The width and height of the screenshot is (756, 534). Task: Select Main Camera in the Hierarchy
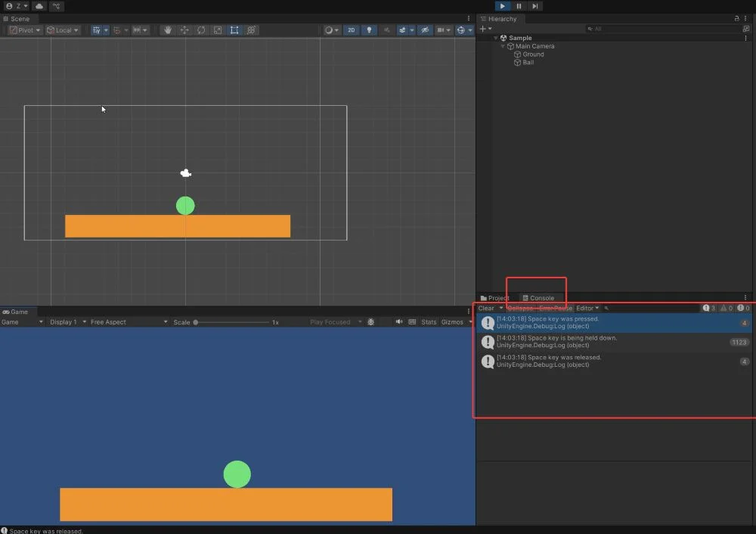(534, 46)
